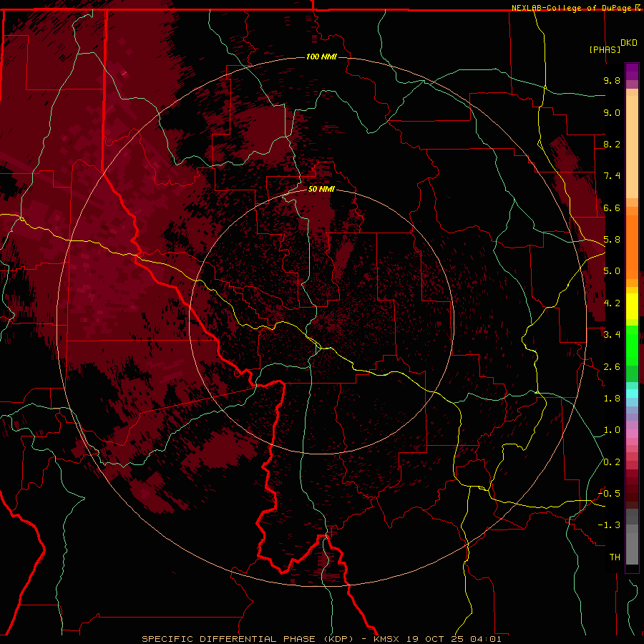The image size is (644, 644).
Task: Click the 9.0 value on the color scale
Action: coord(612,112)
